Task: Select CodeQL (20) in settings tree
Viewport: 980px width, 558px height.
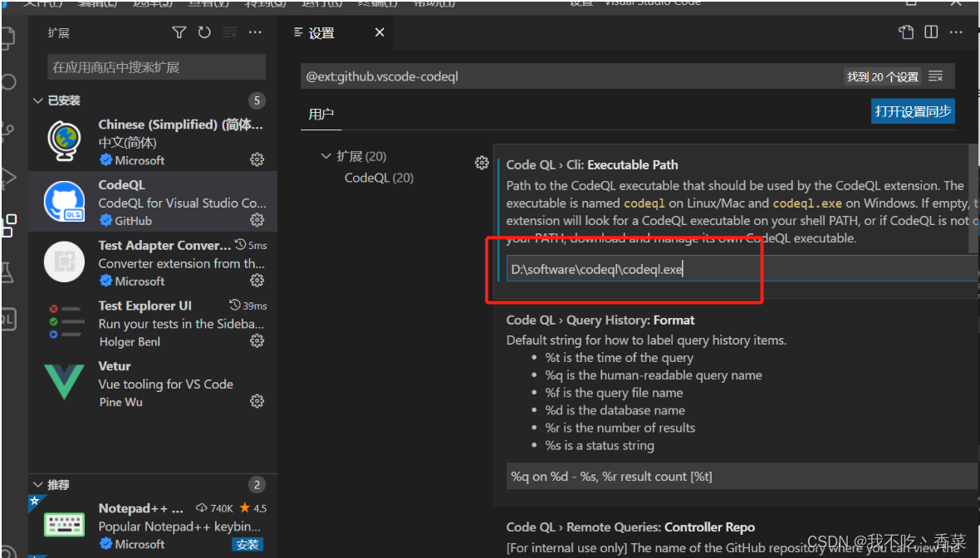Action: pos(379,178)
